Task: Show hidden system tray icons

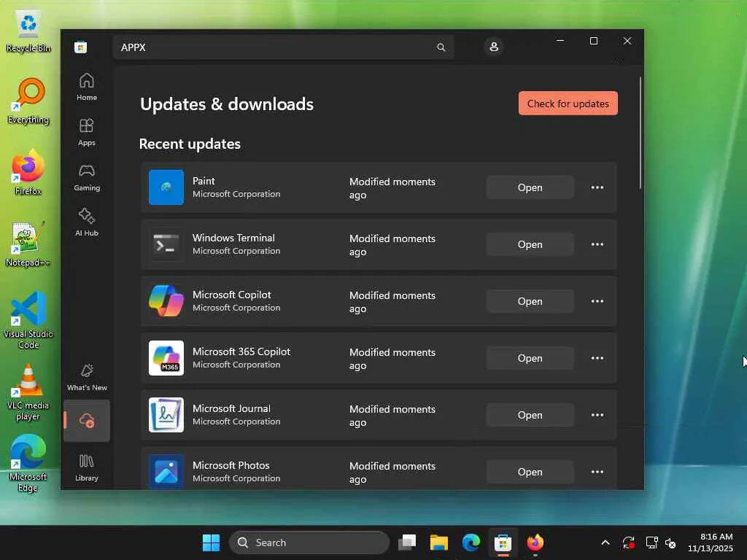Action: pos(605,542)
